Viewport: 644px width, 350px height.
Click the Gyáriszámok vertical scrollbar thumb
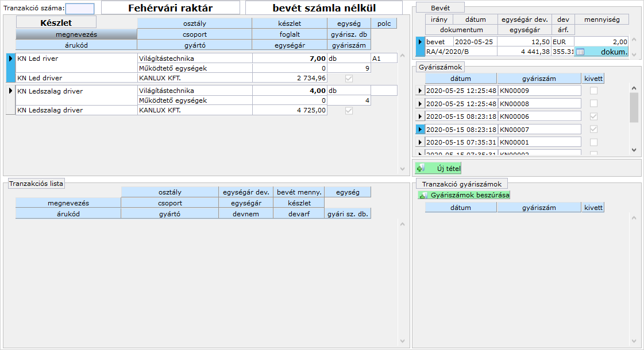pos(634,107)
